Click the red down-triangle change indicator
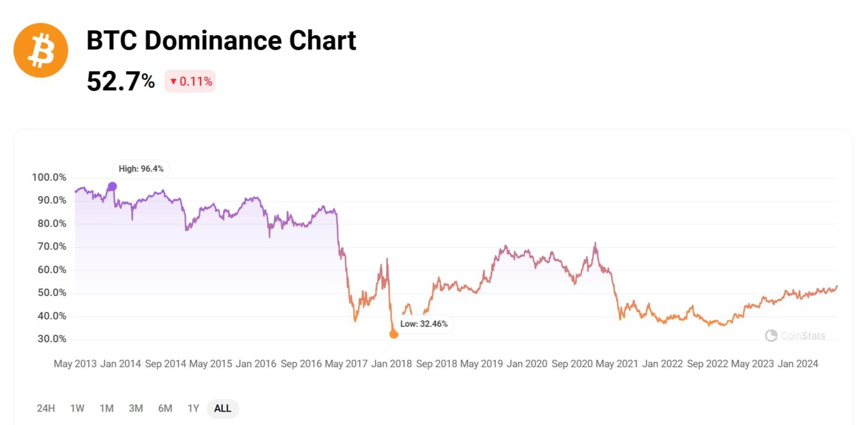The width and height of the screenshot is (868, 425). 173,81
